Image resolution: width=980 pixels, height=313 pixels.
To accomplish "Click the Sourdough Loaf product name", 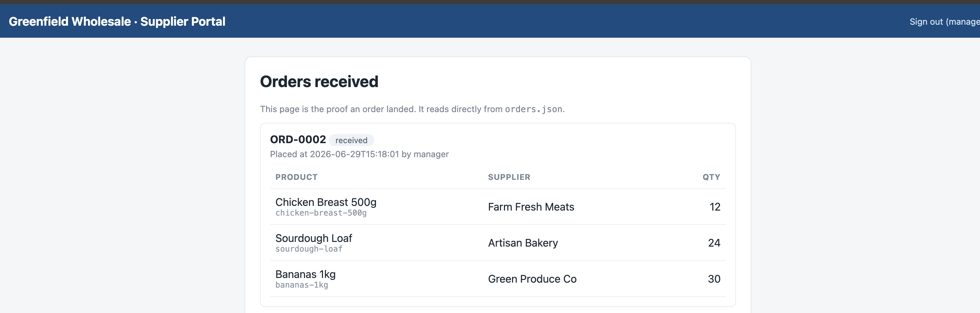I will 313,238.
